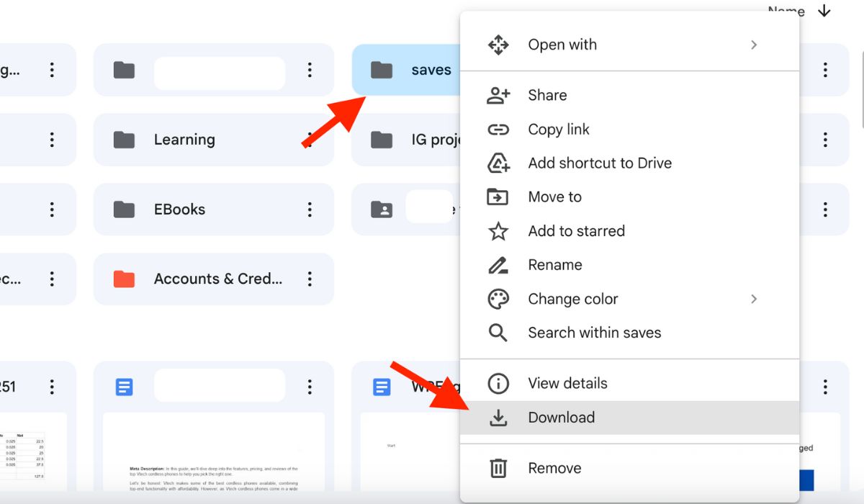Click the red folder icon for Accounts & Cred
This screenshot has width=864, height=504.
(124, 279)
